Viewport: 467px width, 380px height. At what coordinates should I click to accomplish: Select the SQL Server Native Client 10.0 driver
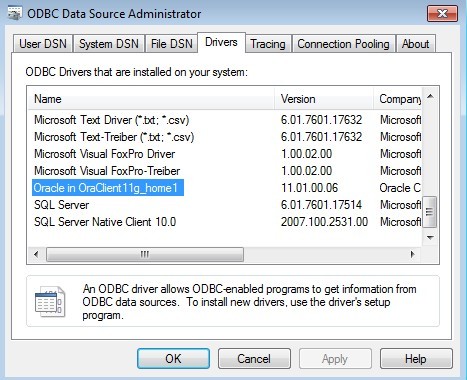point(105,222)
